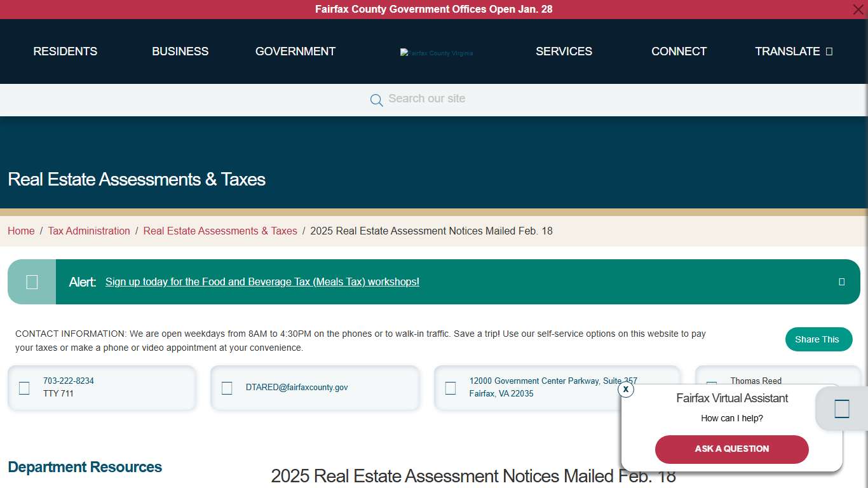Image resolution: width=868 pixels, height=488 pixels.
Task: Dismiss the Fairfax Virtual Assistant popup
Action: pyautogui.click(x=625, y=390)
